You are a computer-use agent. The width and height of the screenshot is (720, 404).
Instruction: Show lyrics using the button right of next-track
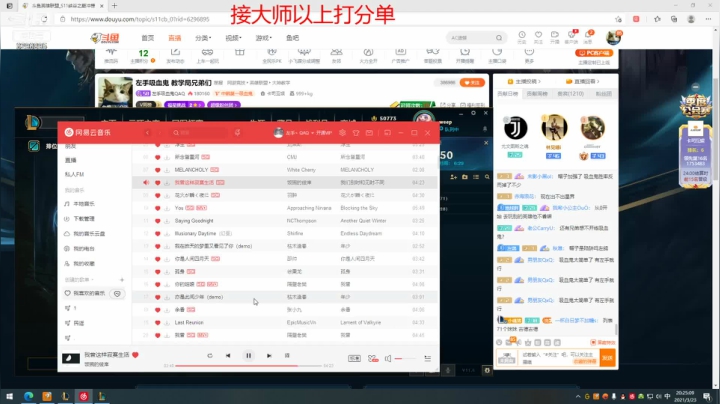[x=287, y=355]
